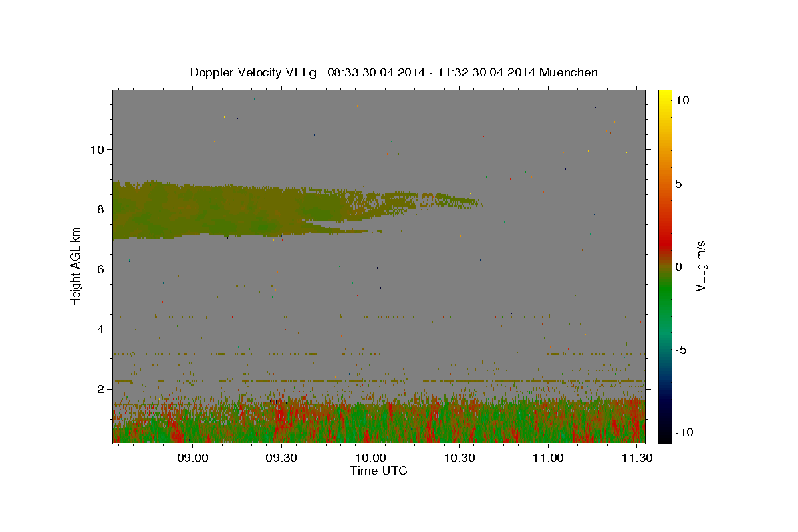
Task: Click the height axis label 8
Action: point(101,209)
